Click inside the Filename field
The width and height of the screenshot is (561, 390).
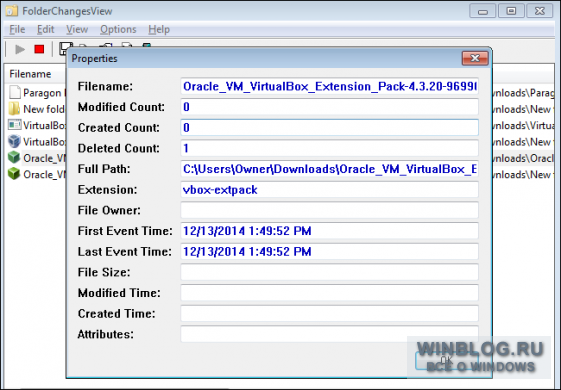tap(330, 86)
